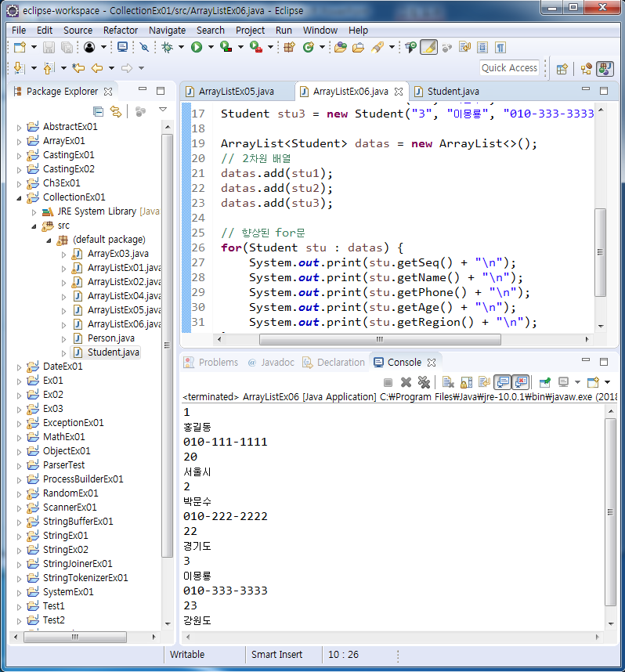Viewport: 625px width, 672px height.
Task: Go to Last Edit Location
Action: [x=78, y=67]
